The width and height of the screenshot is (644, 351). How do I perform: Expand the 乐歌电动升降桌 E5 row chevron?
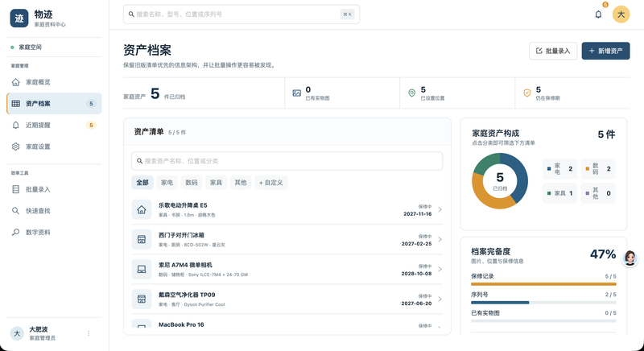click(x=440, y=210)
